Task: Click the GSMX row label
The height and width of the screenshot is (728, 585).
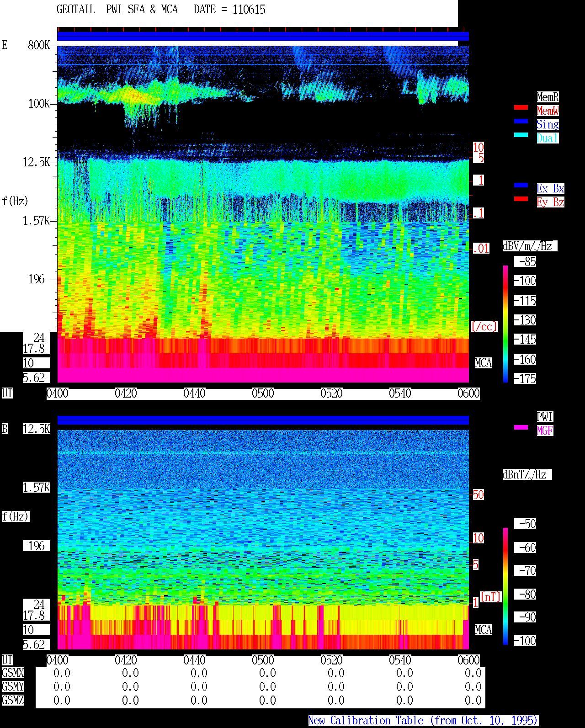Action: tap(13, 673)
